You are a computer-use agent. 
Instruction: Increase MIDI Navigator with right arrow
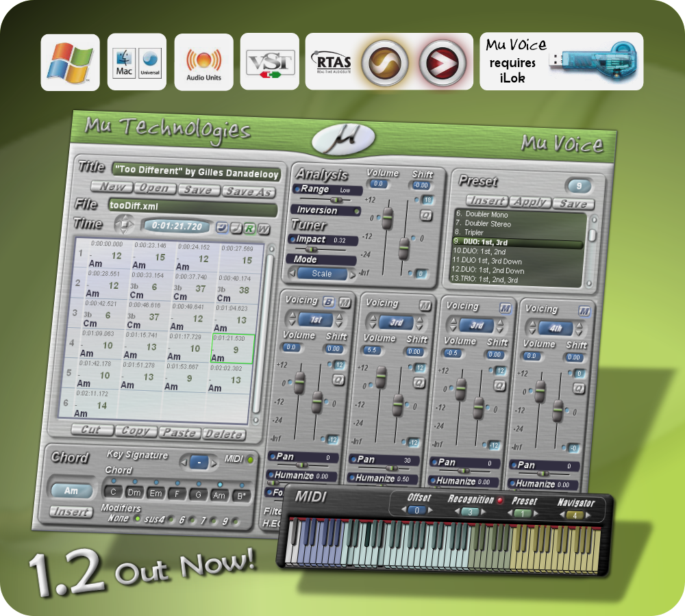588,515
